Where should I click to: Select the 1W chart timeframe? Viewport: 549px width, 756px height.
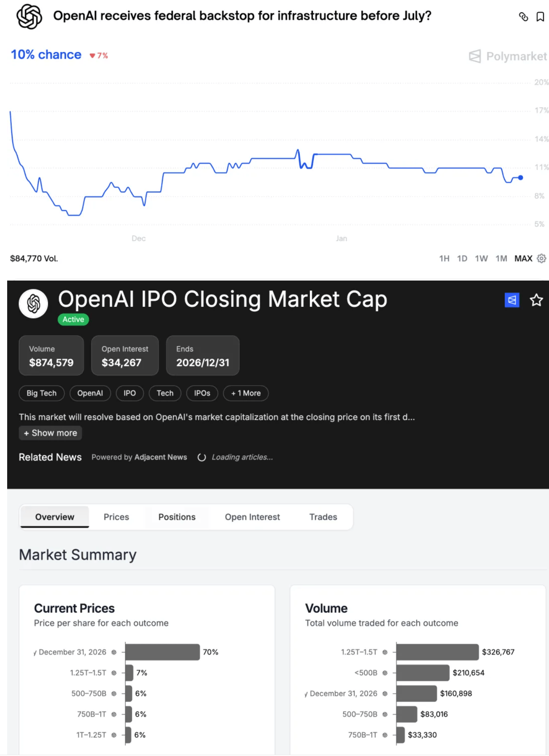[481, 259]
